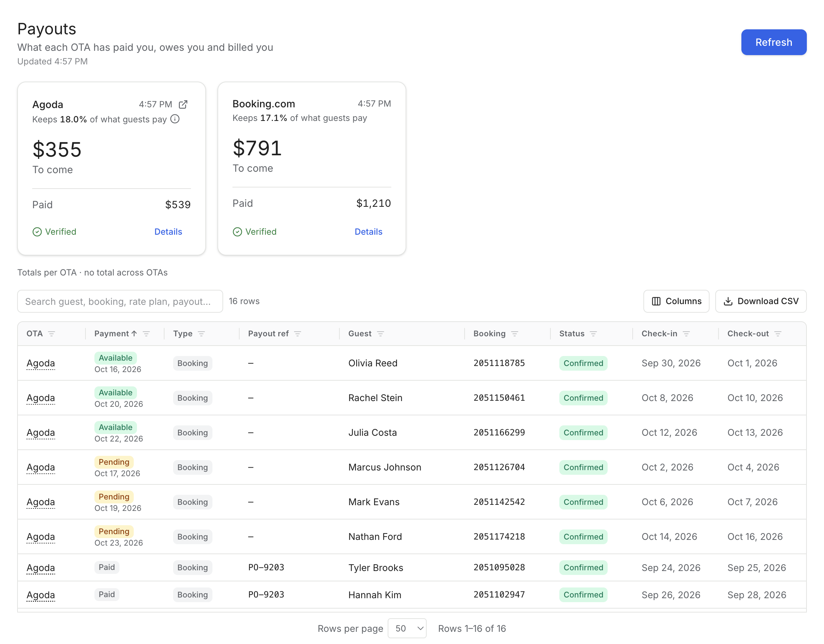This screenshot has height=644, width=824.
Task: Click the Payment sort arrow
Action: click(134, 334)
